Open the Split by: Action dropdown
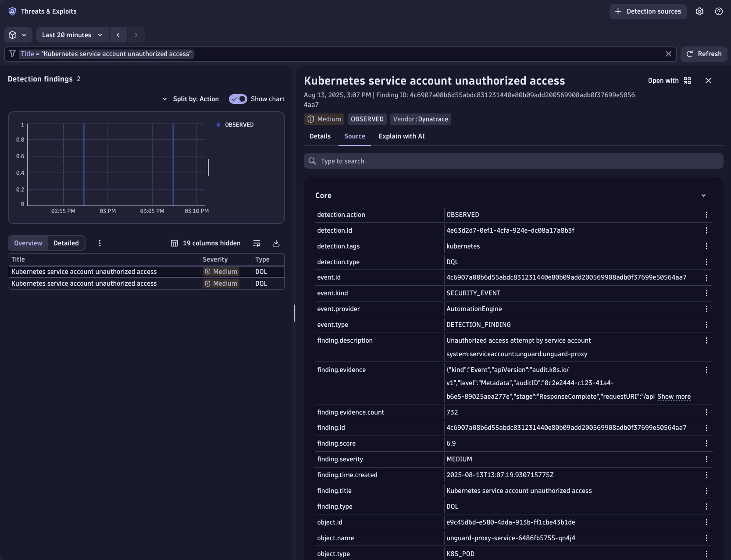This screenshot has width=731, height=560. [190, 99]
